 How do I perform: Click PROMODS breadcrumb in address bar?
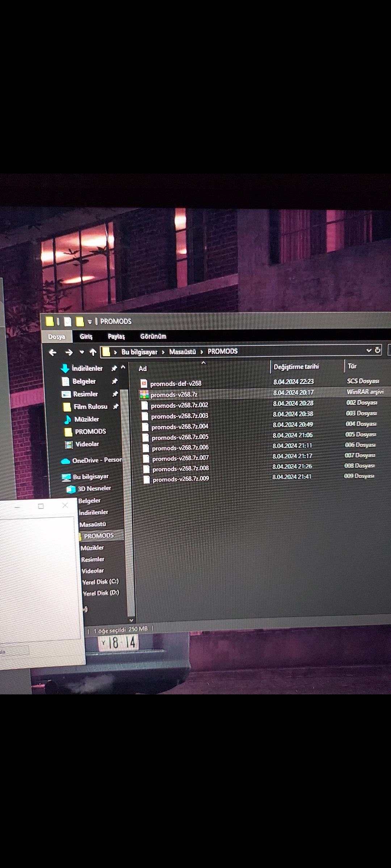click(223, 351)
